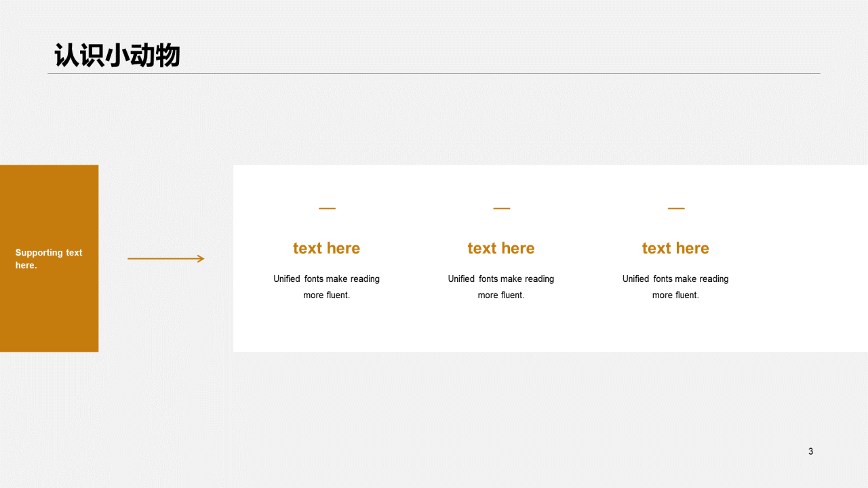Viewport: 868px width, 488px height.
Task: Select the dash above the left heading
Action: point(327,209)
